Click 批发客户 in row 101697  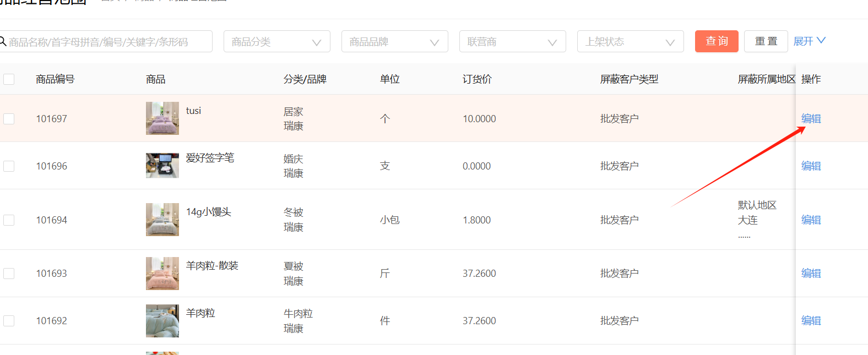point(620,119)
